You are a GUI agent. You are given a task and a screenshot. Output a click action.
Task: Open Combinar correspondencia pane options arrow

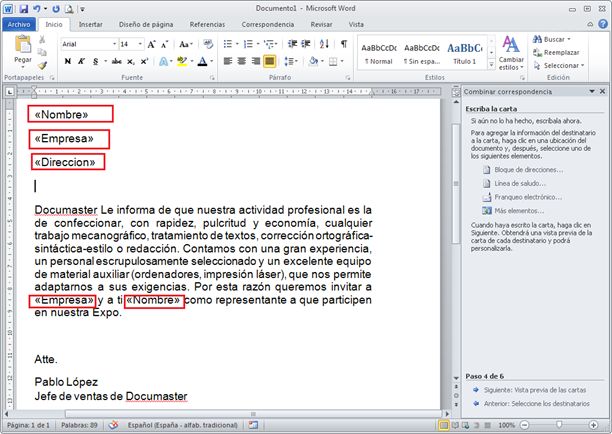coord(592,91)
